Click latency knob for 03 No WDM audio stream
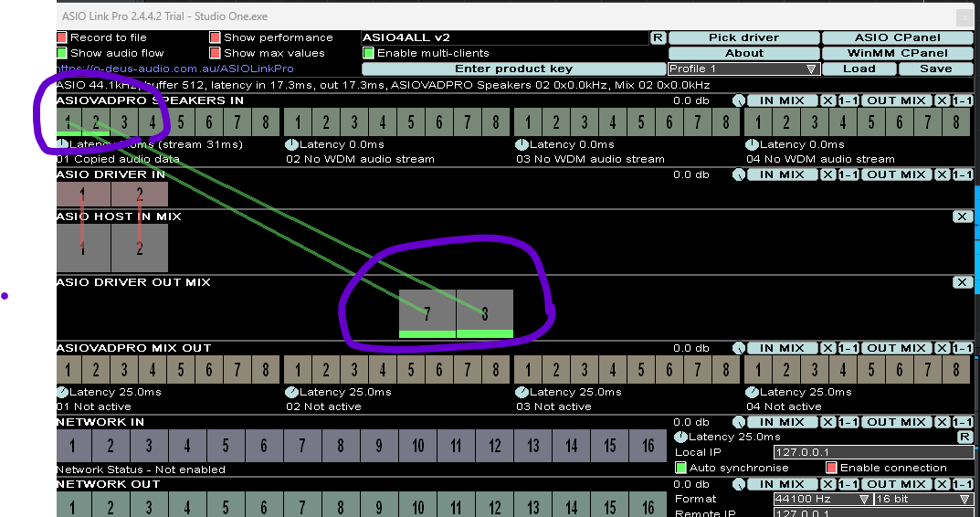Image resolution: width=980 pixels, height=517 pixels. pos(522,144)
